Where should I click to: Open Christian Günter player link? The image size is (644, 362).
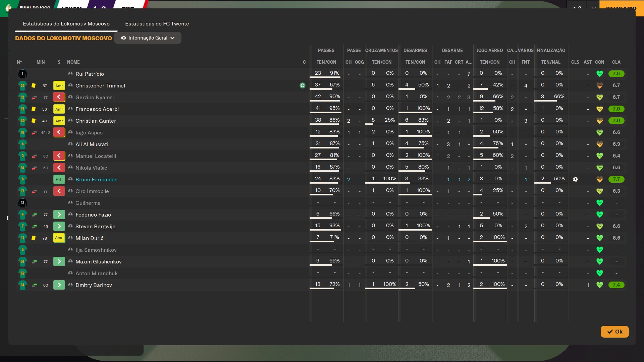(x=96, y=121)
